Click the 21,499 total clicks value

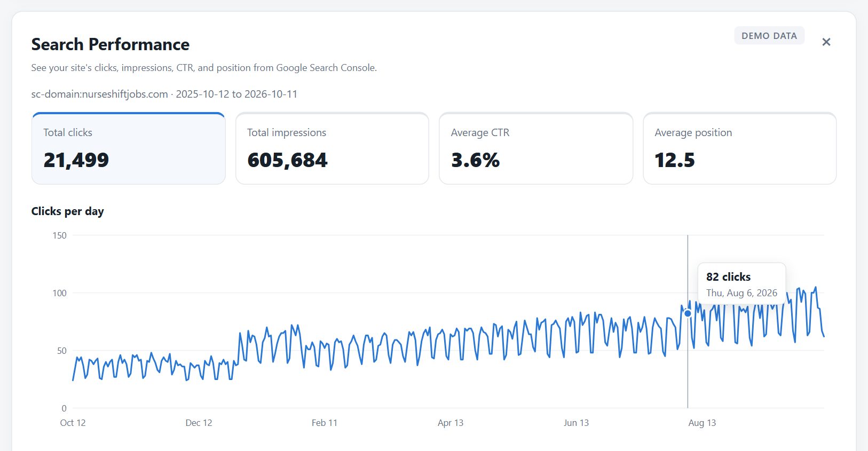pos(76,160)
